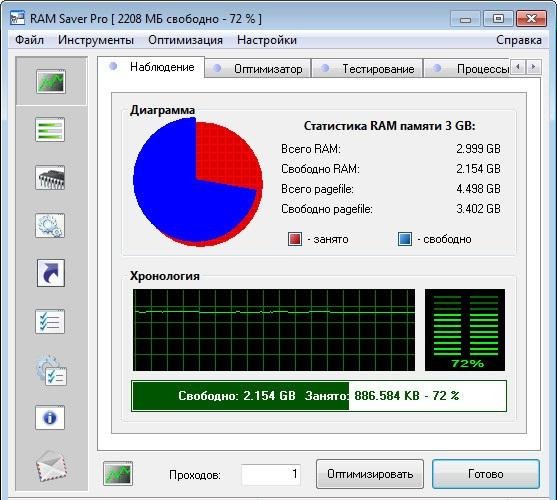The height and width of the screenshot is (500, 557).
Task: Click the graph icon beside Проходов
Action: click(118, 473)
